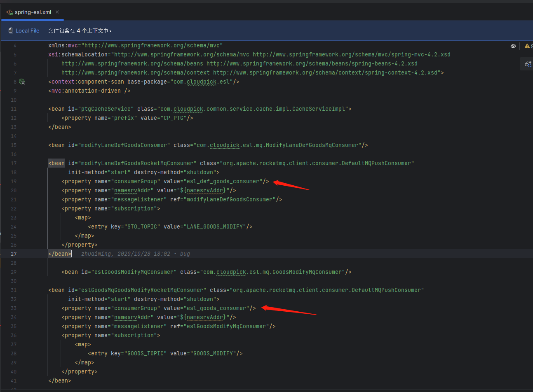Image resolution: width=533 pixels, height=392 pixels.
Task: Click the xmlns:mvc attribute on line 4
Action: click(x=63, y=45)
